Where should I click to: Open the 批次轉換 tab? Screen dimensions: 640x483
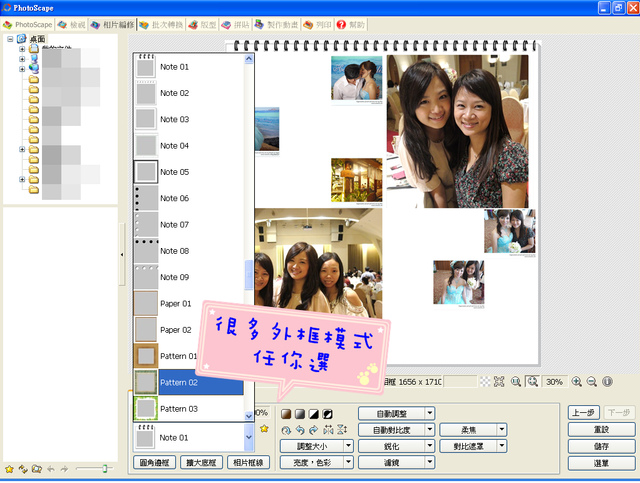(161, 25)
